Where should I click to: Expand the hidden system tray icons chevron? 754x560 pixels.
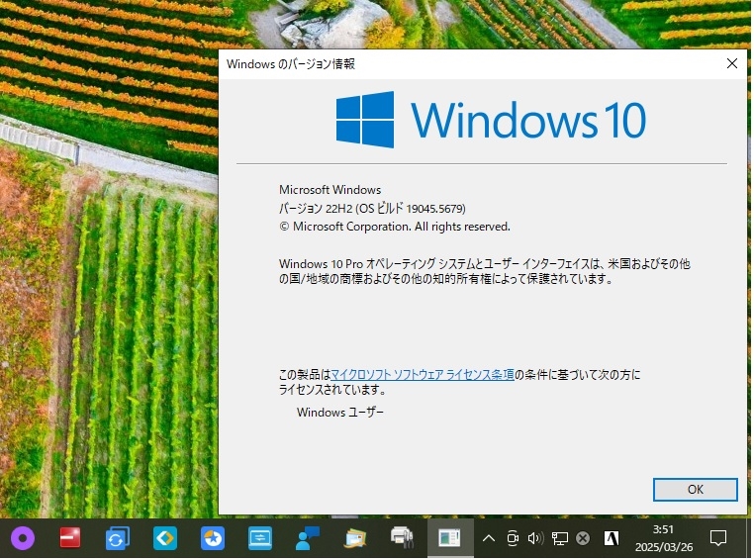pos(489,538)
